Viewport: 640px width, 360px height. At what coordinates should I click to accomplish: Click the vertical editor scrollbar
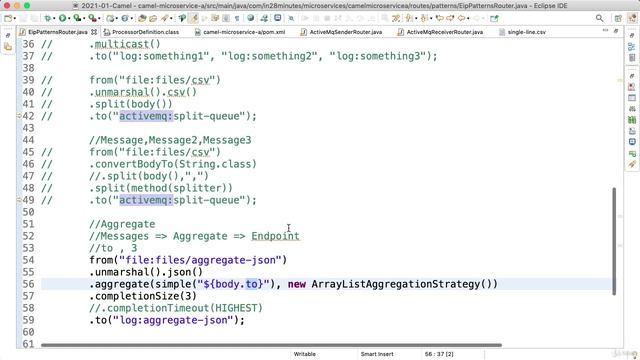(614, 241)
